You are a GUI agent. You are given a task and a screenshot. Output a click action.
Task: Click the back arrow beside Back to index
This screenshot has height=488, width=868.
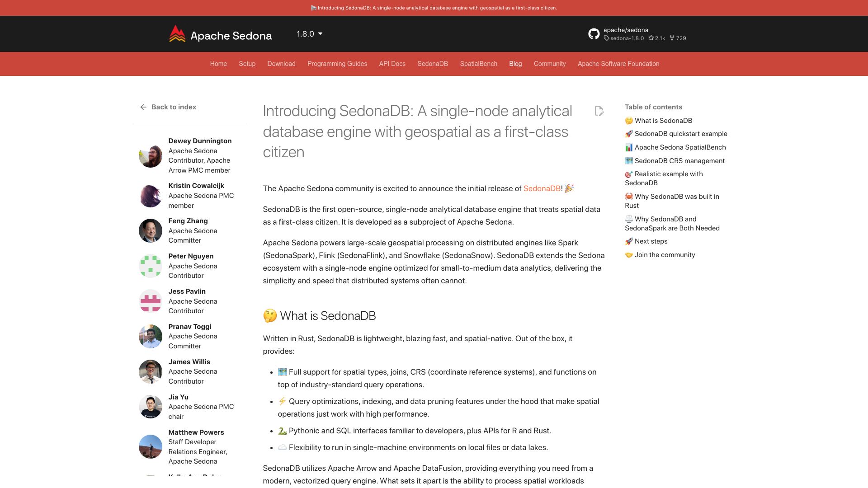coord(143,107)
